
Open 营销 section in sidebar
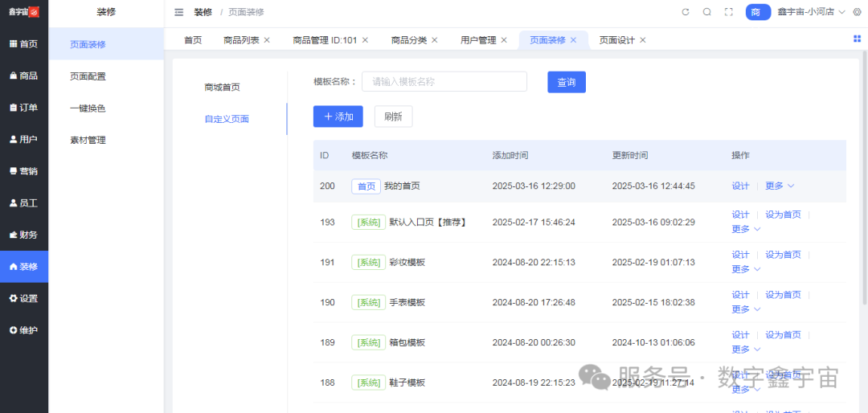[24, 171]
